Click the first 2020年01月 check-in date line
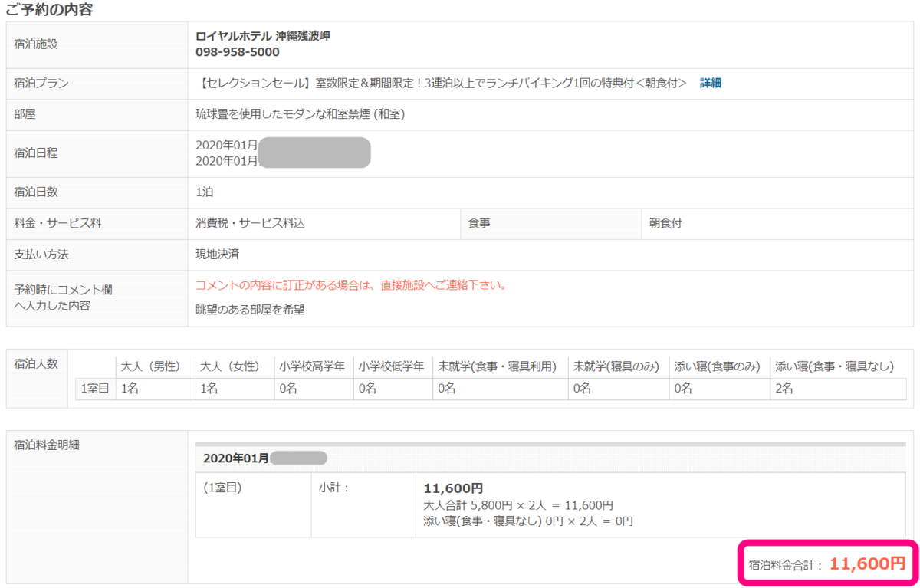This screenshot has width=920, height=588. (x=227, y=145)
